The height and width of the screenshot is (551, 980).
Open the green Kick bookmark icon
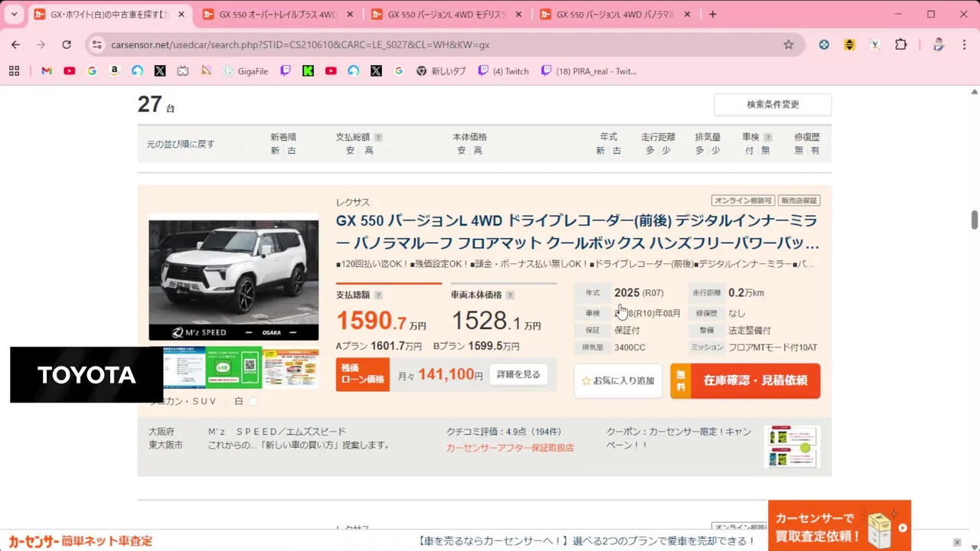click(308, 71)
